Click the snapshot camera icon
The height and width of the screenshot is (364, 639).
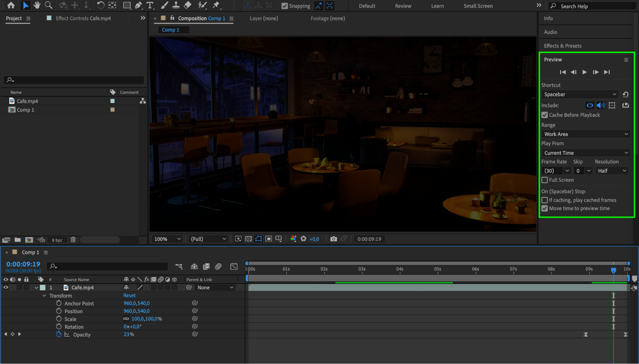[333, 239]
